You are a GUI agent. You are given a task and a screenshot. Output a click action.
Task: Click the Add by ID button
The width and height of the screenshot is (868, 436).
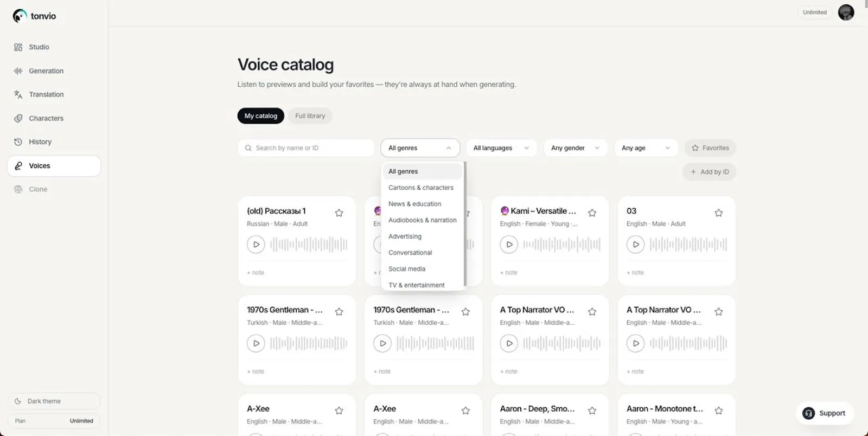click(709, 172)
